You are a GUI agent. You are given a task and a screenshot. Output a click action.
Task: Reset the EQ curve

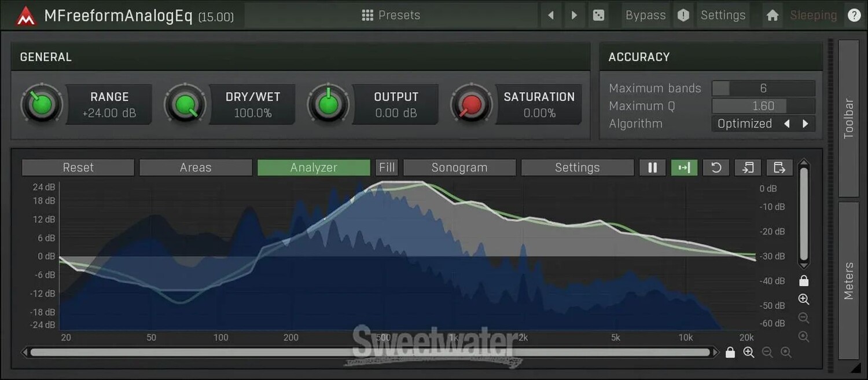click(x=78, y=167)
